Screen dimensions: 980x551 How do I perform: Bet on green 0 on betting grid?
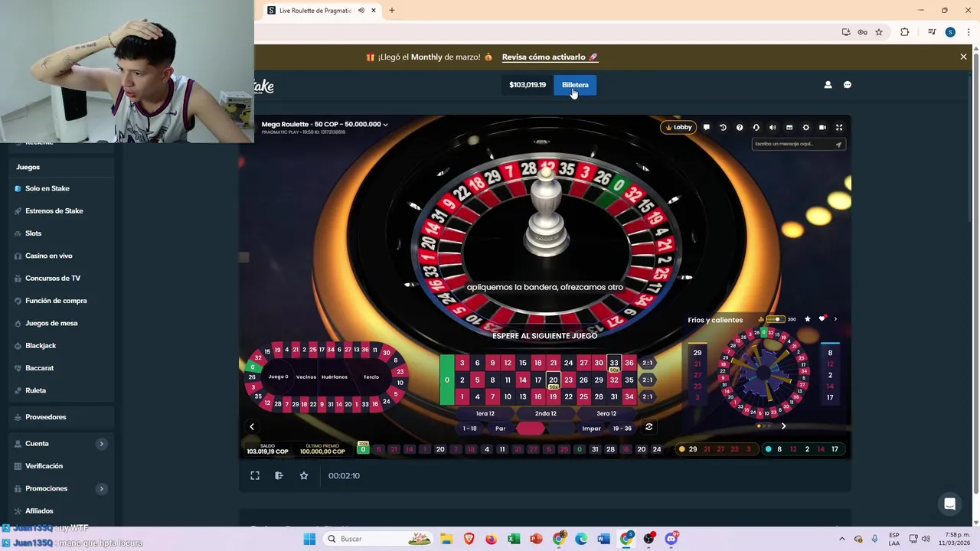446,380
